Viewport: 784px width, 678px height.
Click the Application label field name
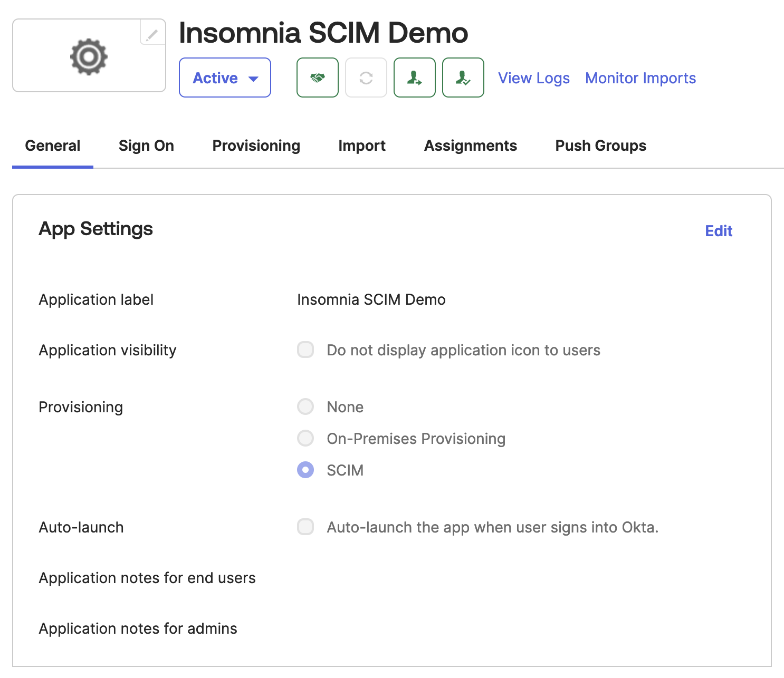[x=96, y=299]
